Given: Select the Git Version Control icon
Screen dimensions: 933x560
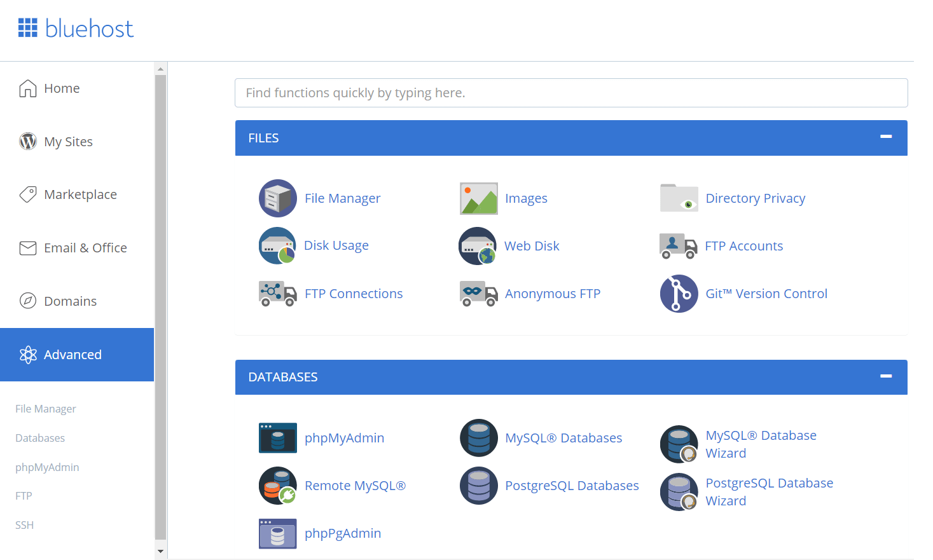Looking at the screenshot, I should [x=679, y=293].
